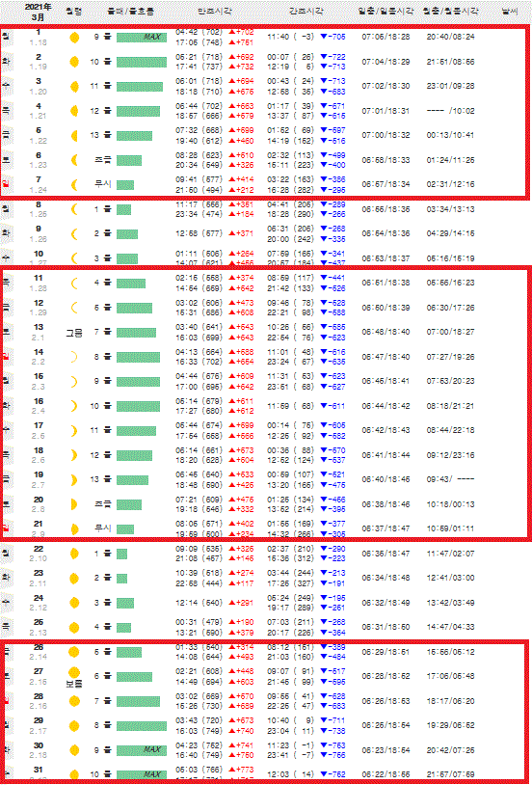Click the moonrise/moonset time 03:34/13:13

tap(450, 209)
